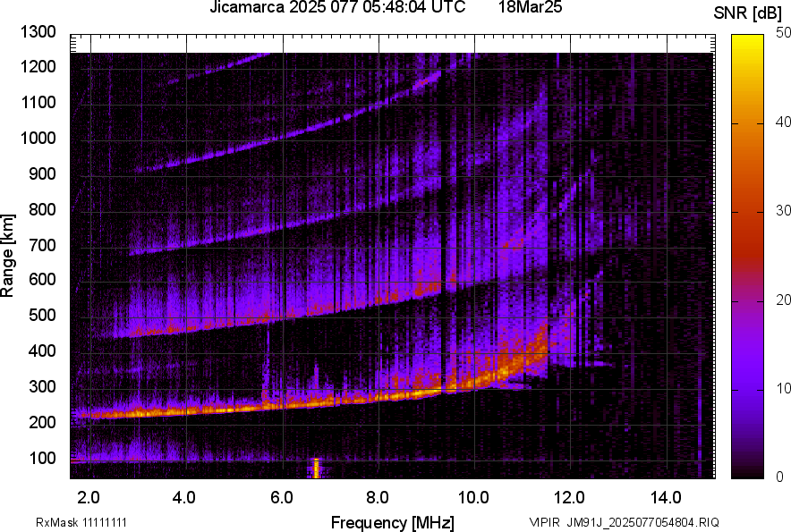Click the bright yellow interference spike near 6.7 MHz

pos(316,468)
